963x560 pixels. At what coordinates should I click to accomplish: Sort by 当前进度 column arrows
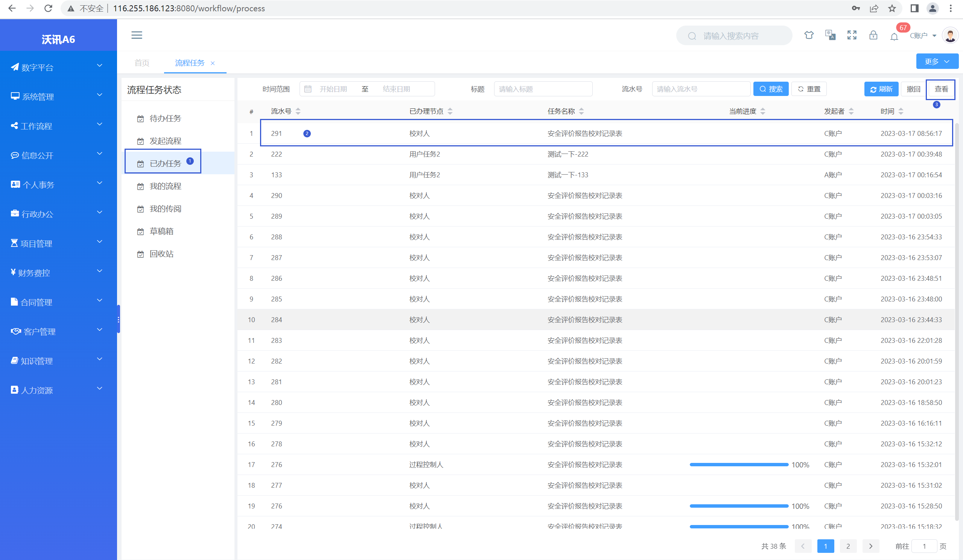point(763,111)
